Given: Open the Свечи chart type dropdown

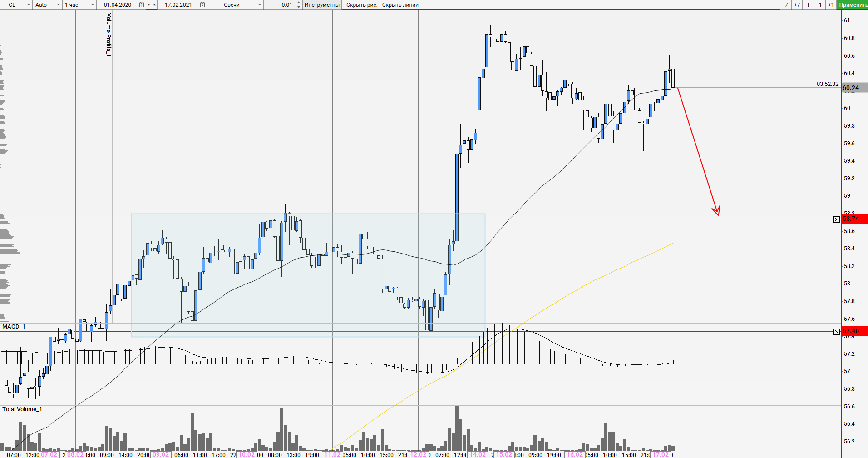Looking at the screenshot, I should [260, 5].
